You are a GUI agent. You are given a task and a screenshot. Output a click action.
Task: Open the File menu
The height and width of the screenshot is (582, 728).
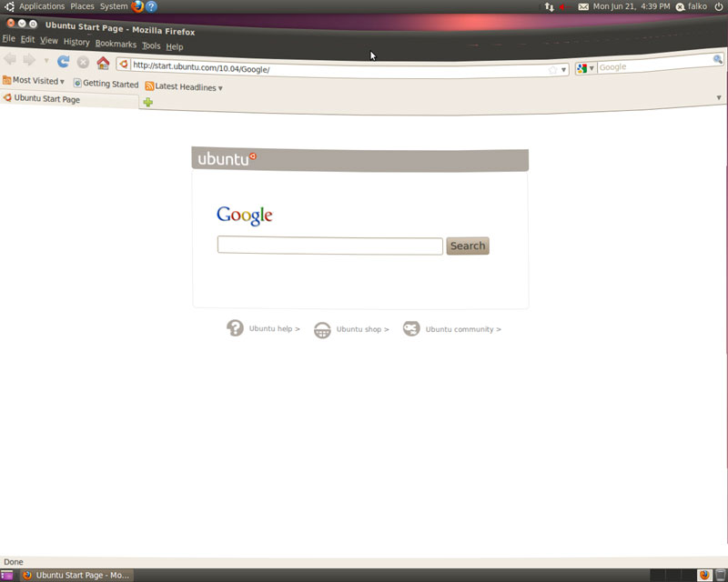[x=8, y=38]
